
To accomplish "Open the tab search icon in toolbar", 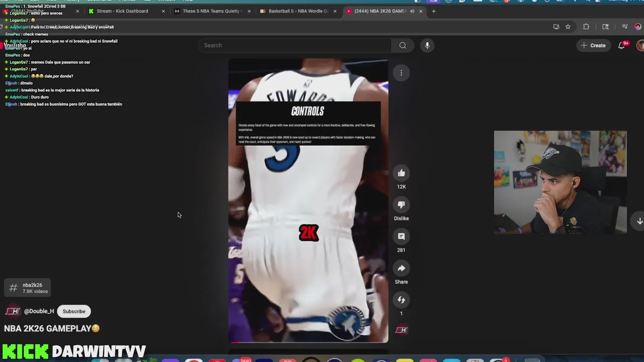I will pos(605,27).
